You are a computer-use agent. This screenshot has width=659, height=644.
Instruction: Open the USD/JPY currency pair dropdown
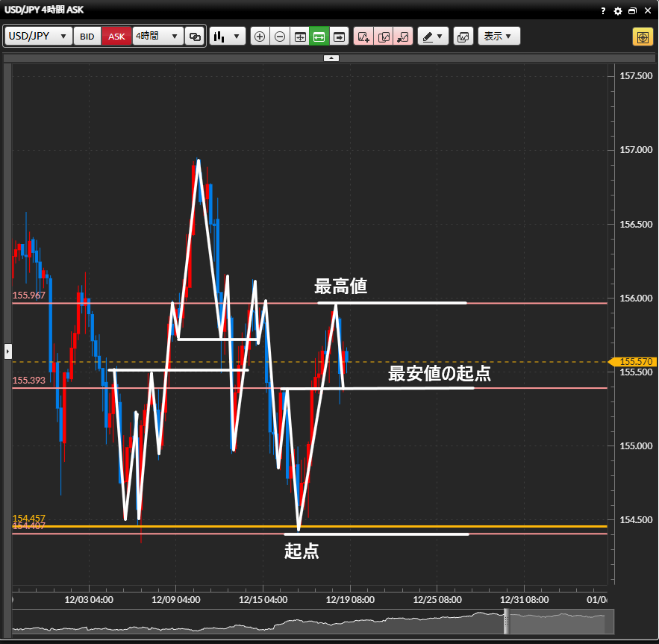tap(38, 37)
